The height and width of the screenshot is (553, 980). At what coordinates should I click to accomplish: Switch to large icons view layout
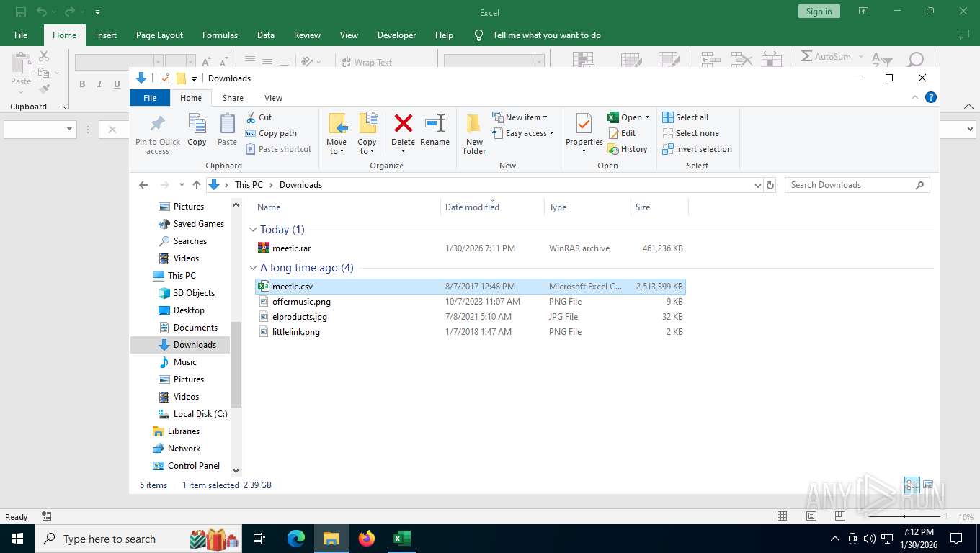(928, 485)
